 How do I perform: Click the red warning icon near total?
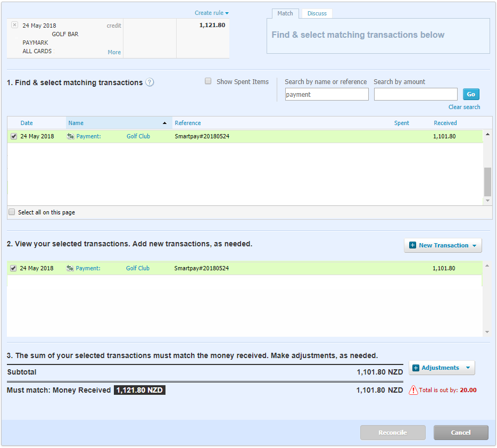coord(413,390)
